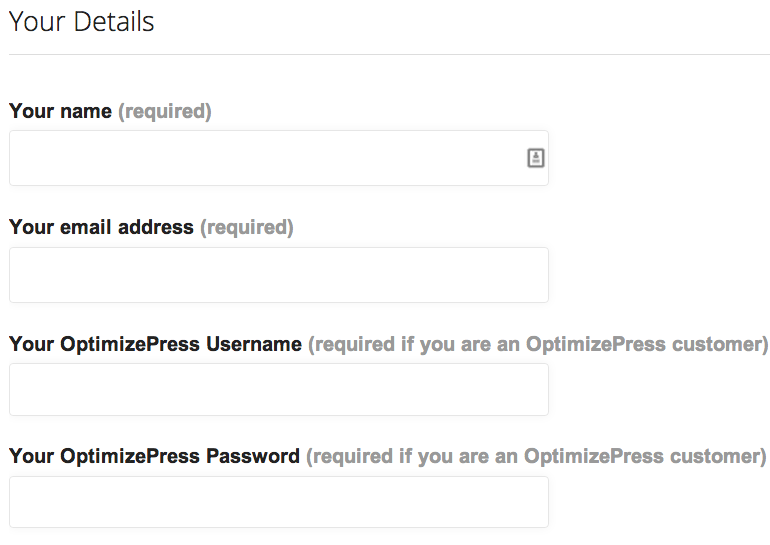Click the gray customer note beside Username
770x545 pixels.
[538, 344]
